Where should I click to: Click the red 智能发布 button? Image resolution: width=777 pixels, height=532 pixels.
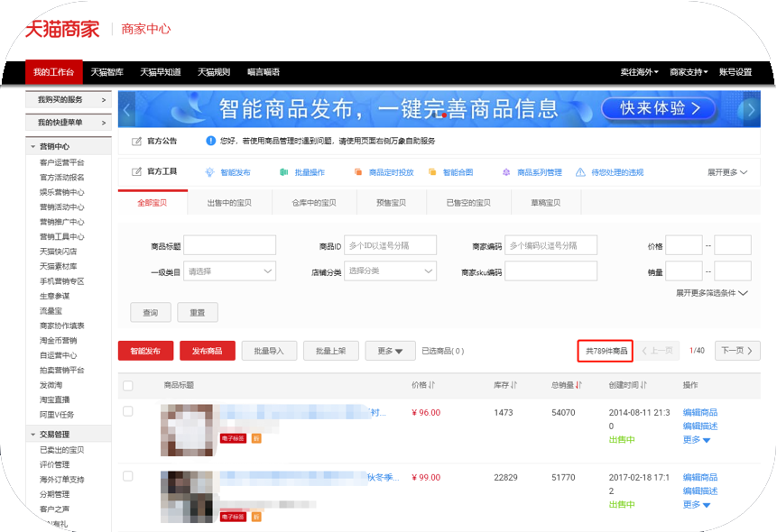click(x=145, y=351)
